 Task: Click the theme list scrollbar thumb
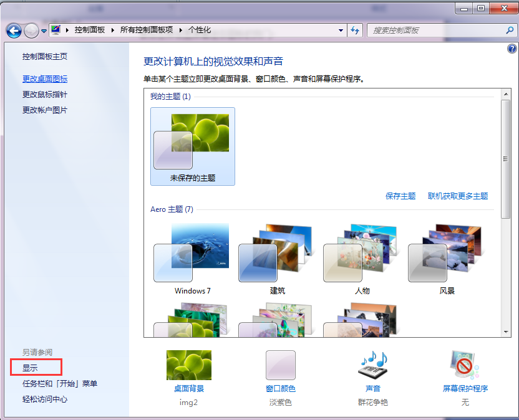click(506, 159)
